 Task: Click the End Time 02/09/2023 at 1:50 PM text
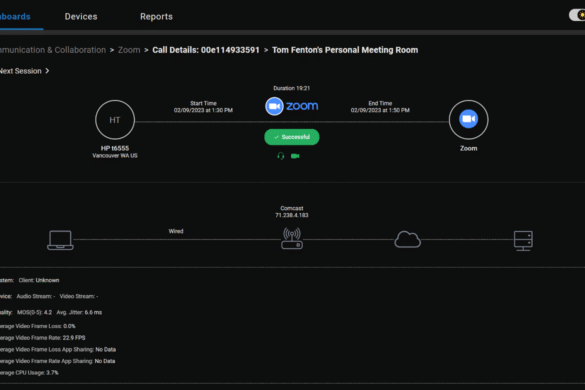[380, 107]
